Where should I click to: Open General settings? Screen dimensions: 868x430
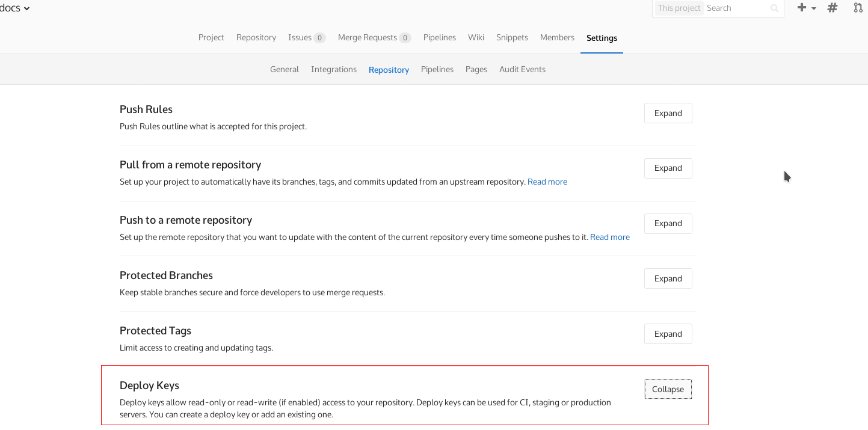tap(285, 69)
